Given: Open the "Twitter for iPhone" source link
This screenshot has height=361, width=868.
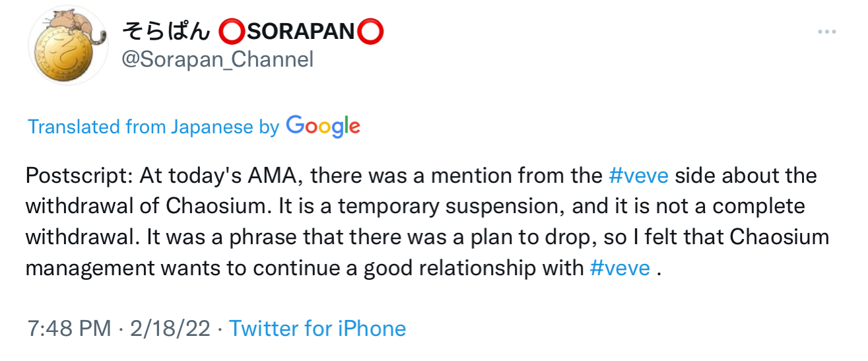Looking at the screenshot, I should coord(317,328).
